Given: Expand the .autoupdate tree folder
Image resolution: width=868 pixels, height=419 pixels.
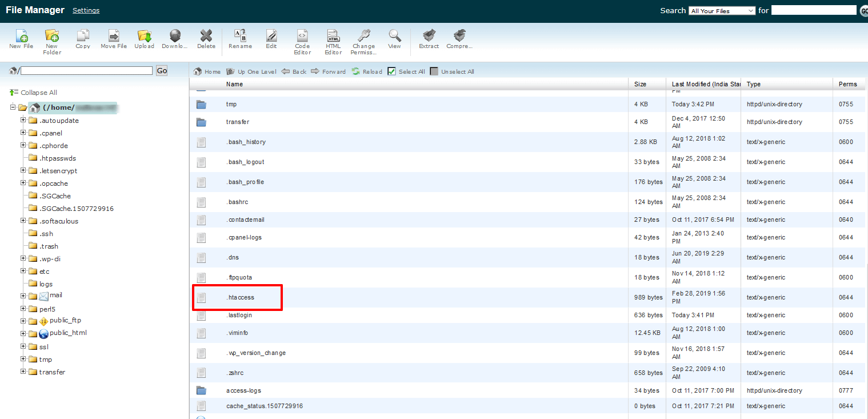Looking at the screenshot, I should click(x=23, y=120).
